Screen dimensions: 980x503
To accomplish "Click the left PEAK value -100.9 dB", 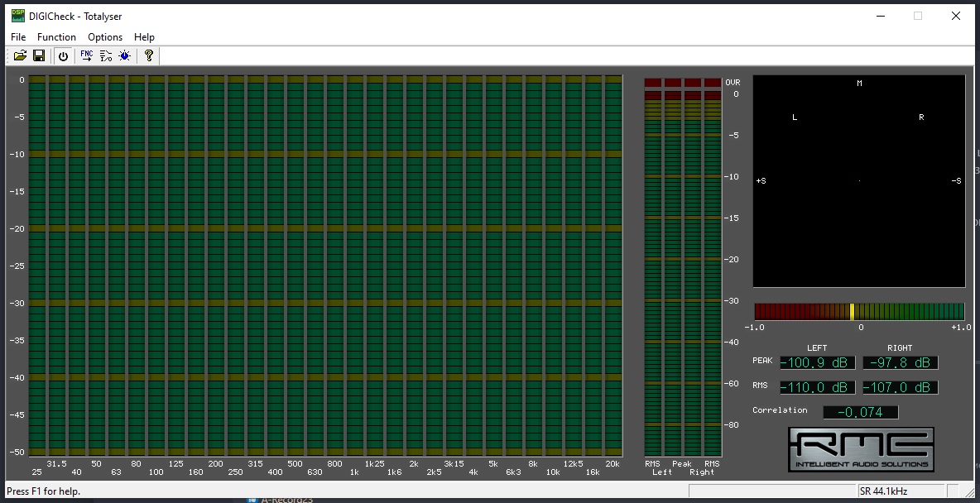I will (818, 362).
